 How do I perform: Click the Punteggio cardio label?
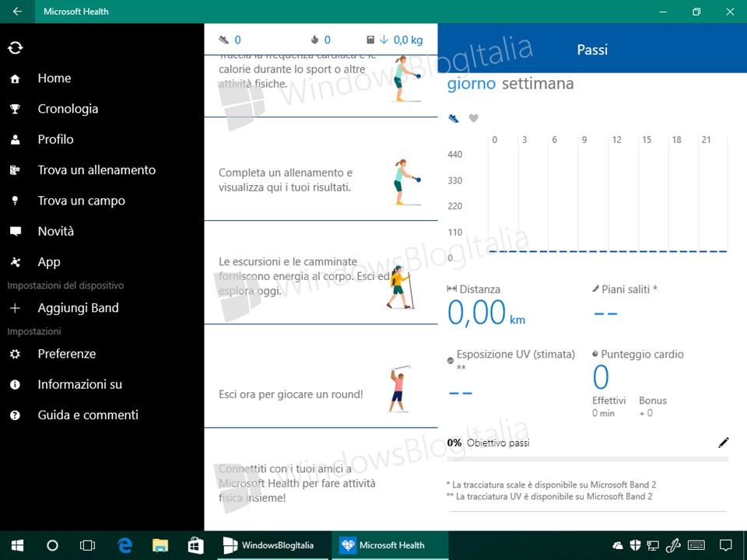pos(642,355)
